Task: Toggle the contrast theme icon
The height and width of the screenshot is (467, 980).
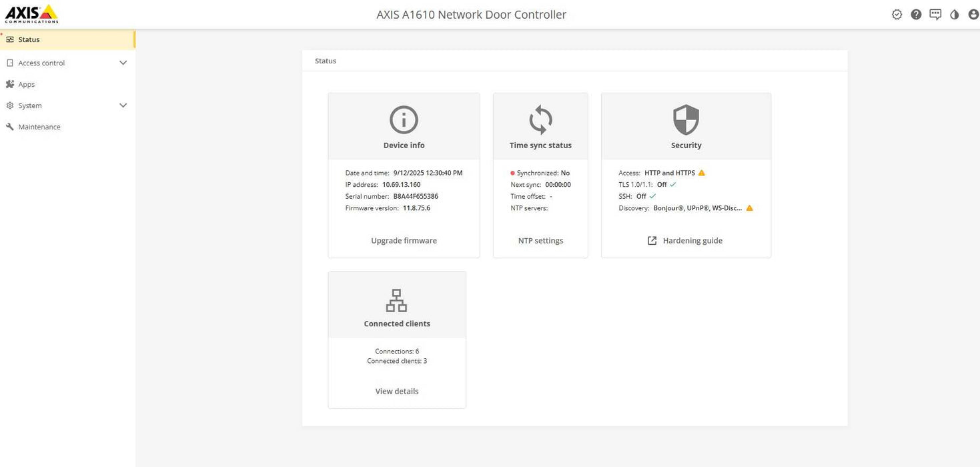Action: [x=954, y=14]
